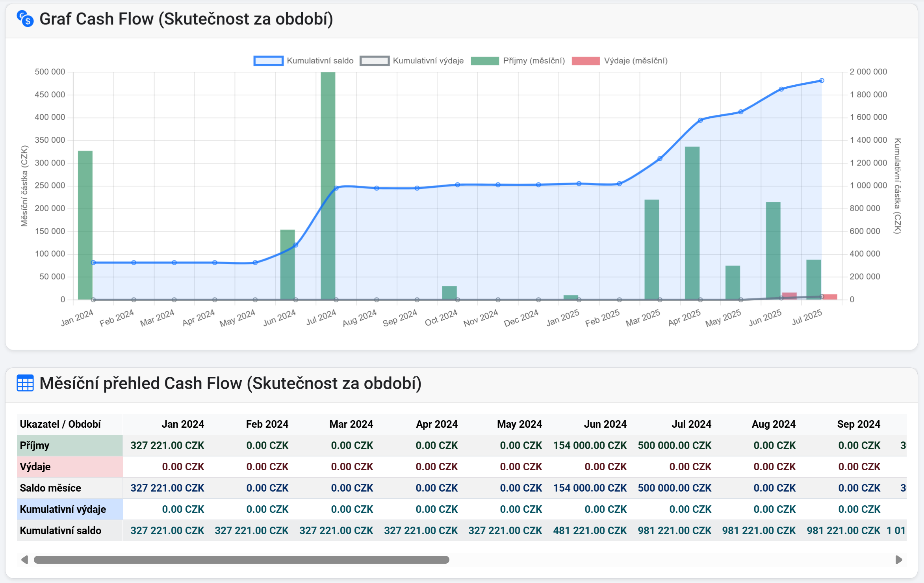This screenshot has height=583, width=924.
Task: Click the monthly overview table icon
Action: [25, 383]
